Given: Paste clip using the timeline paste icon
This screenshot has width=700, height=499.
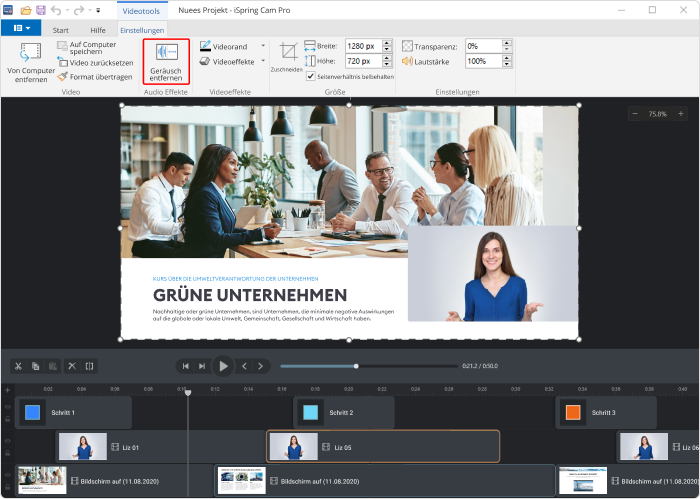Looking at the screenshot, I should pyautogui.click(x=53, y=366).
